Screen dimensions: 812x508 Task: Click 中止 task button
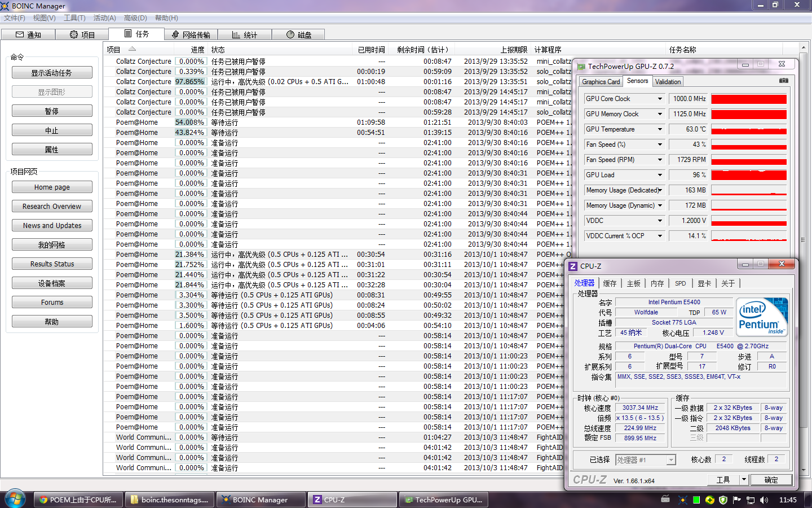52,130
